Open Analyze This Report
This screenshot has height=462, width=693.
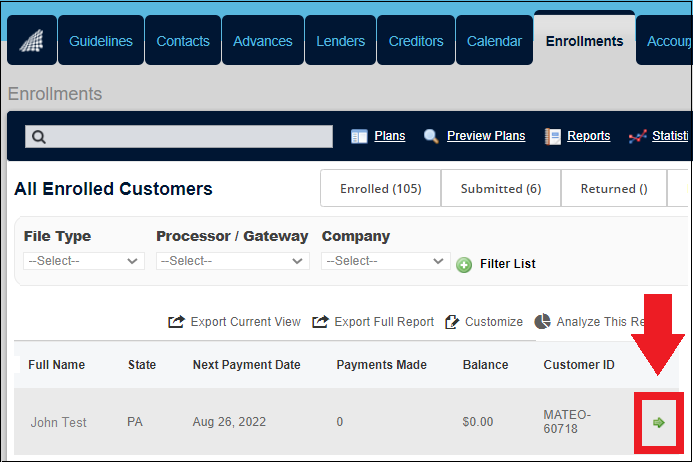(x=600, y=321)
